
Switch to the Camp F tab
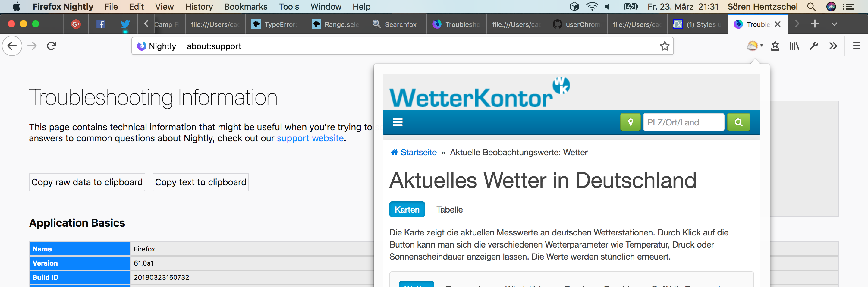point(169,24)
